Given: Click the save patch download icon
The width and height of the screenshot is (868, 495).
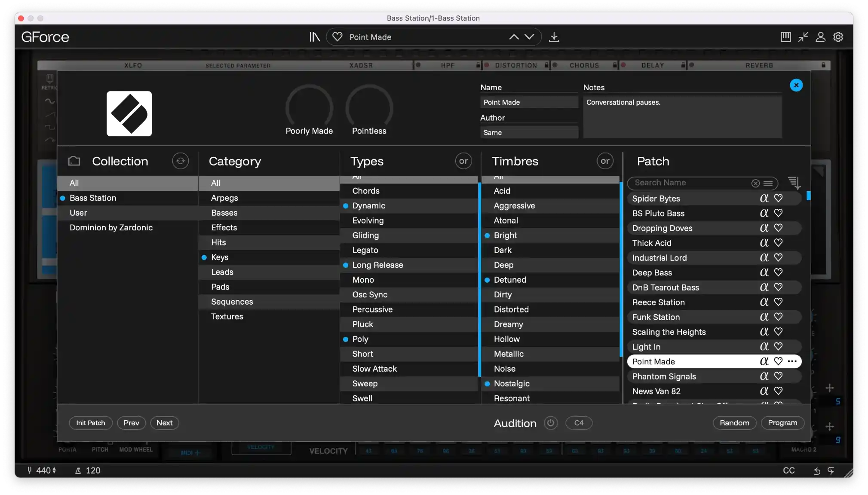Looking at the screenshot, I should (x=554, y=37).
